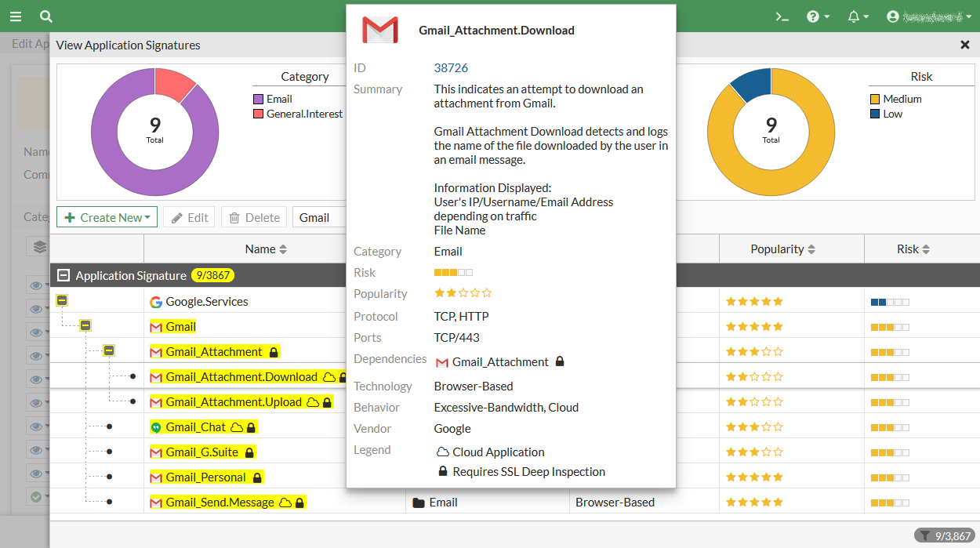Click the Edit button
This screenshot has width=980, height=548.
(x=189, y=217)
